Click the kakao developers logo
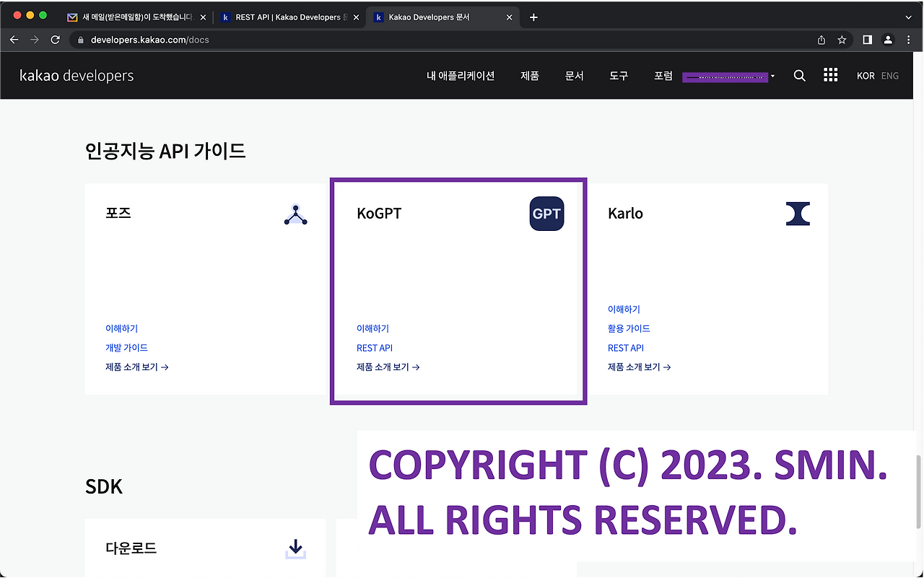 point(77,76)
